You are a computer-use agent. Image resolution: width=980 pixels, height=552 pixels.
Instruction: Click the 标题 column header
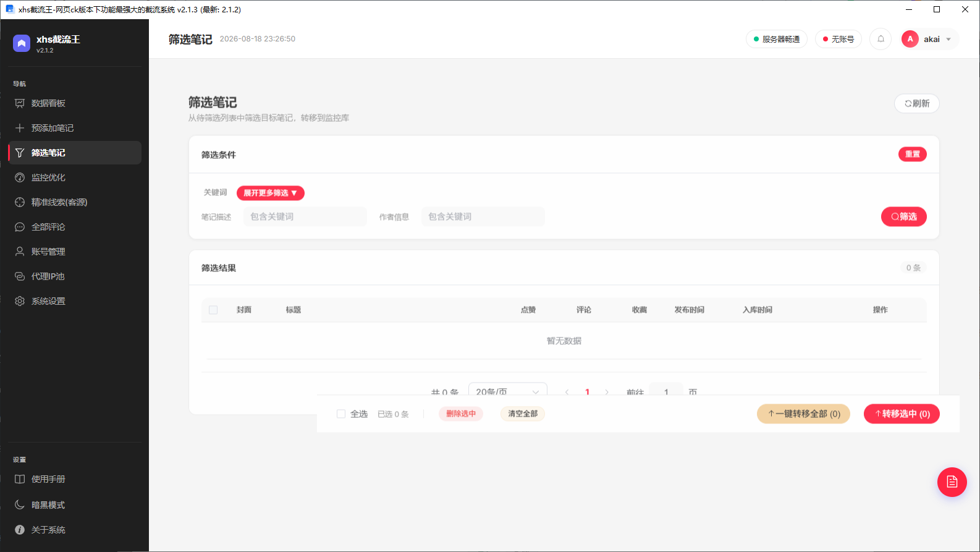[294, 310]
